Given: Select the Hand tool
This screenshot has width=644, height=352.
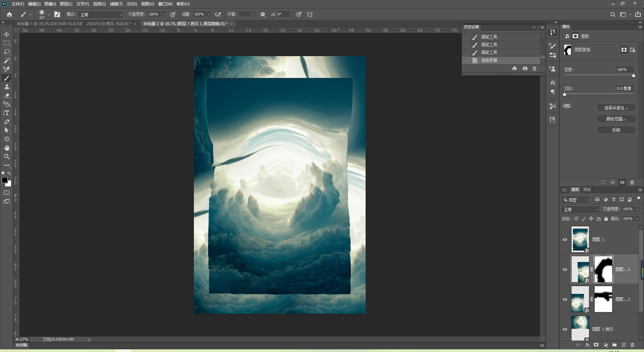Looking at the screenshot, I should (x=7, y=148).
